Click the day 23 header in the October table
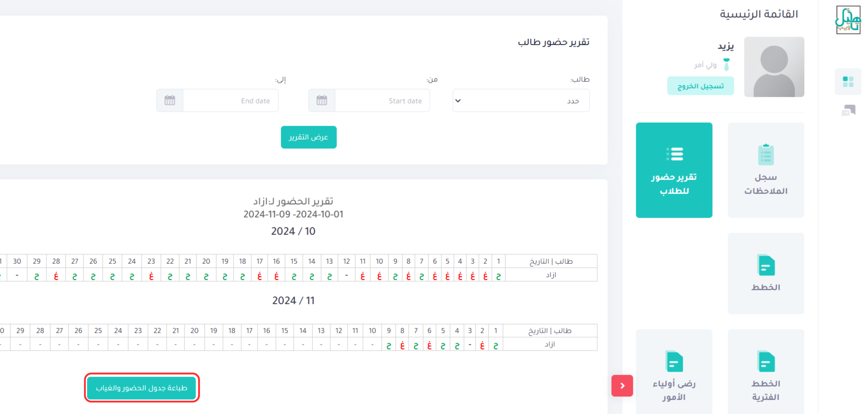 pos(151,261)
